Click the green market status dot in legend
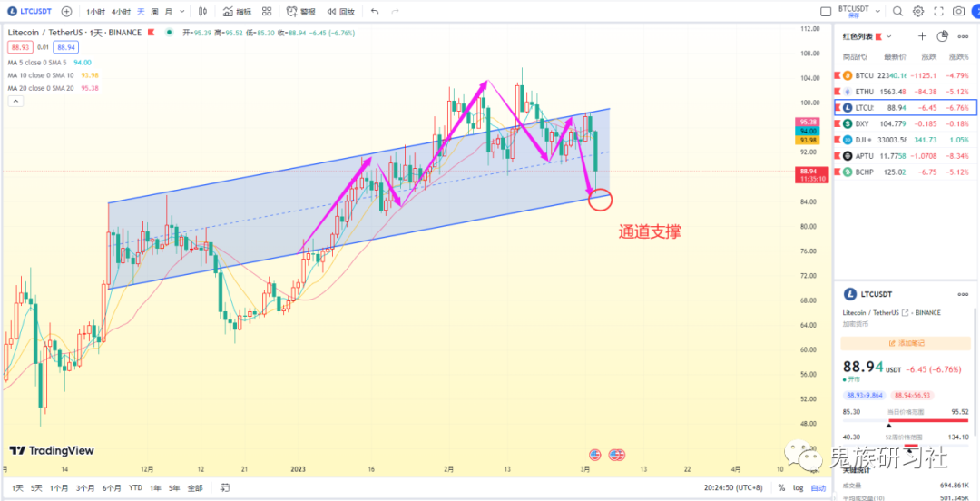The height and width of the screenshot is (501, 980). 169,32
